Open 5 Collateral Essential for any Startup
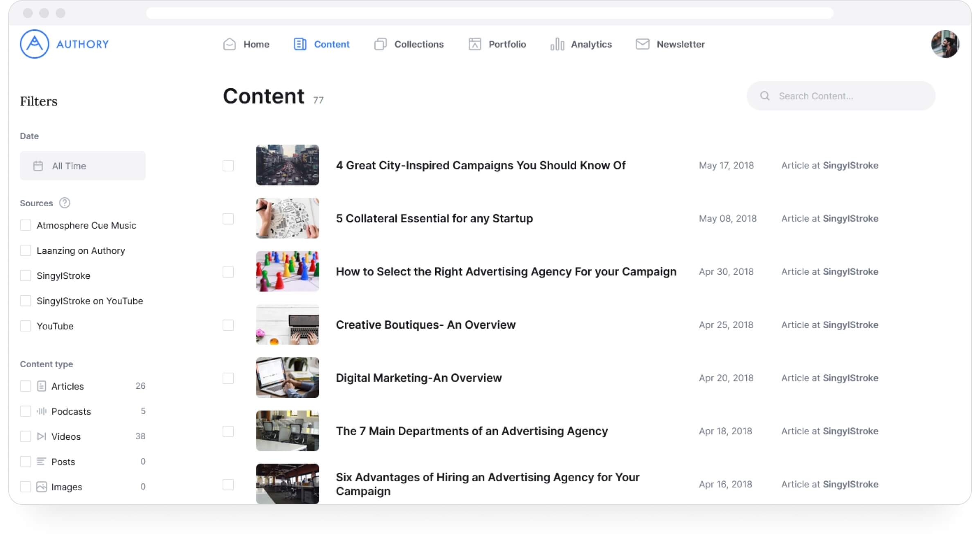 click(x=434, y=219)
